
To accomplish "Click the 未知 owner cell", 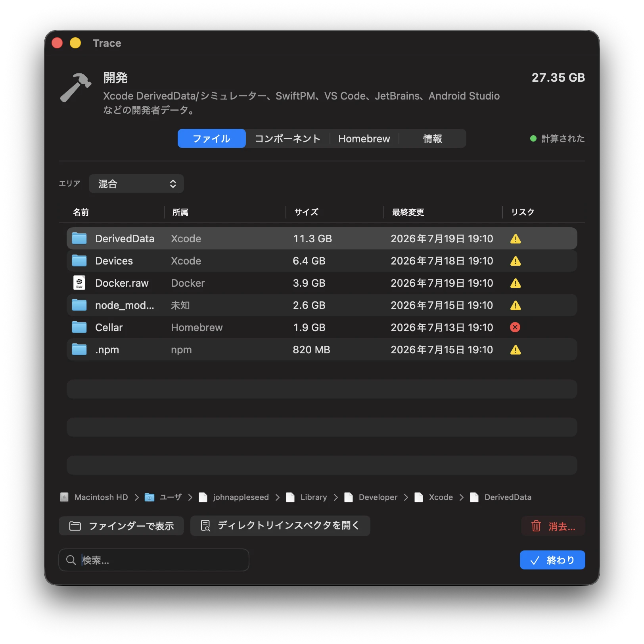I will pyautogui.click(x=180, y=305).
